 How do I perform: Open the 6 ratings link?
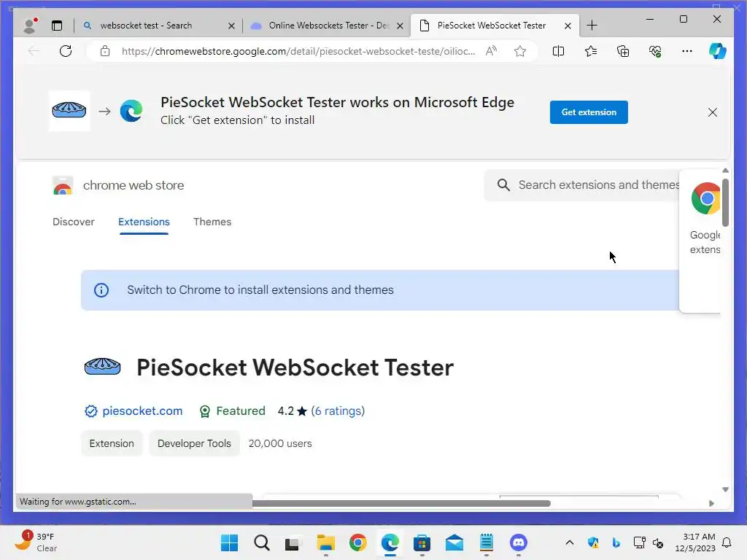click(338, 411)
